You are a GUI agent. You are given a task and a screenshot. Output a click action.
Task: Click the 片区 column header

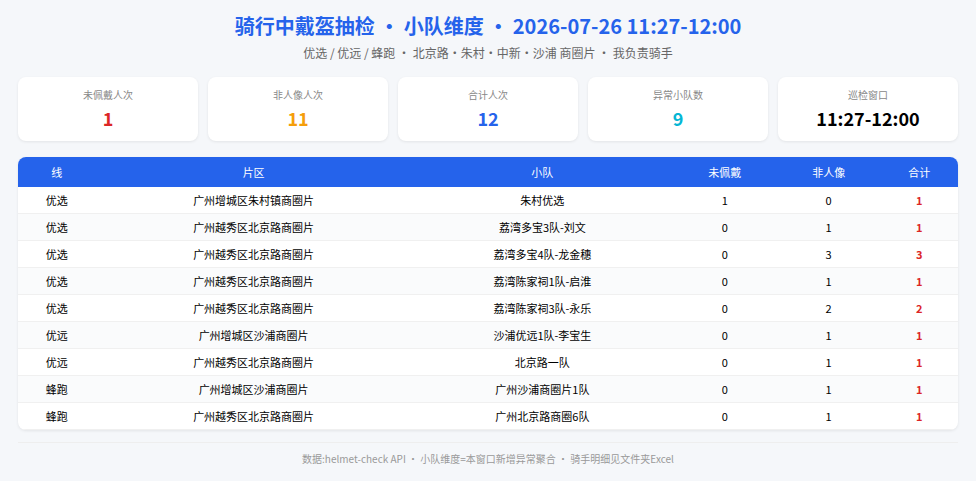click(253, 173)
